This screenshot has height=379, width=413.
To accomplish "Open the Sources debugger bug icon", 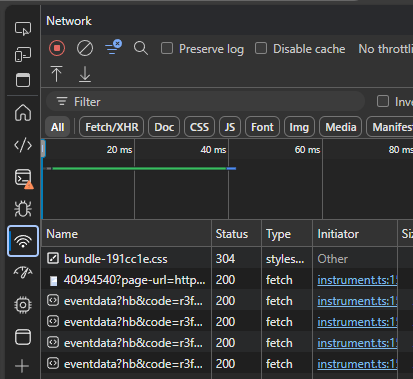I will (23, 209).
